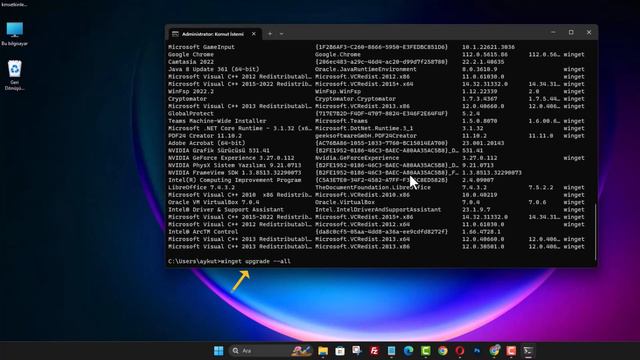Open the Windows Start menu

(218, 351)
